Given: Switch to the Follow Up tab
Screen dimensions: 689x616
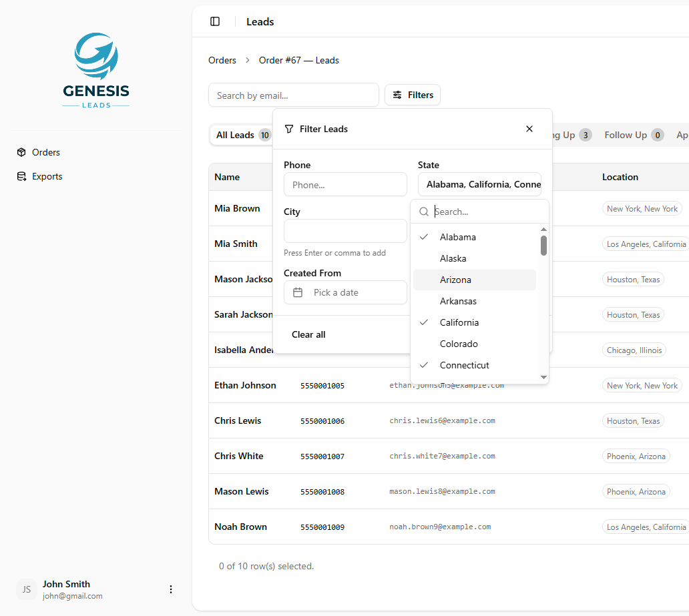Looking at the screenshot, I should pos(634,135).
